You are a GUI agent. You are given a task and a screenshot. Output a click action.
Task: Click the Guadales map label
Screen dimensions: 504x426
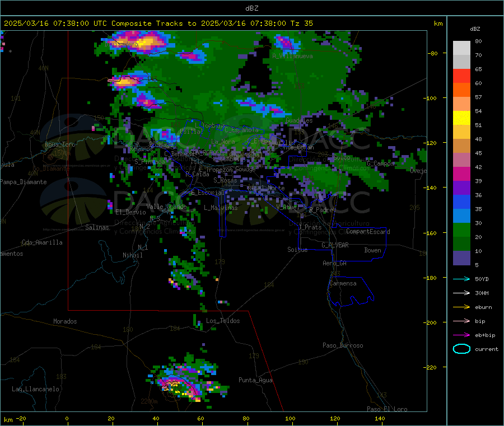(299, 120)
